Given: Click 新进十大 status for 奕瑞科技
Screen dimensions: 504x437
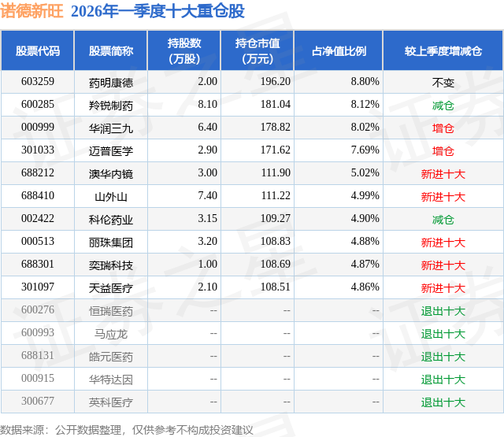Looking at the screenshot, I should click(443, 265).
